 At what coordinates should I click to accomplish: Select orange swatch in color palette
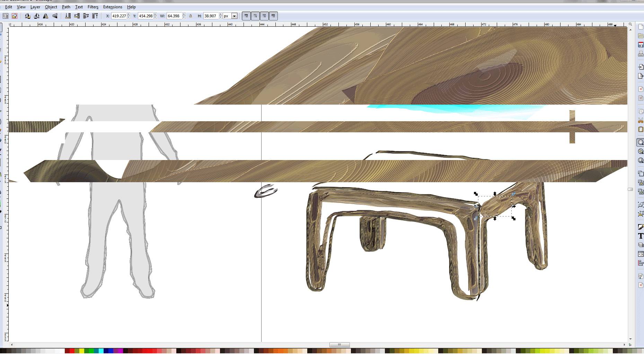[281, 351]
